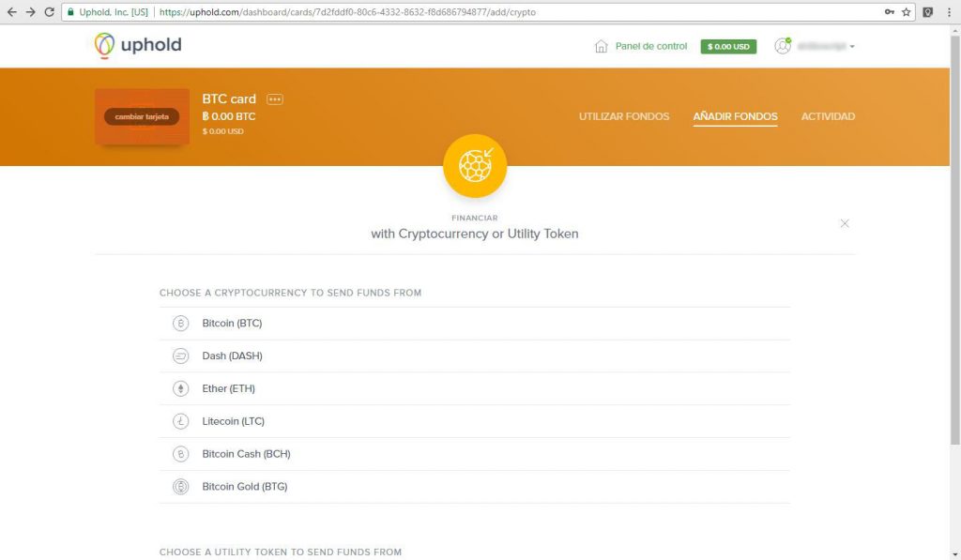Click the browser forward arrow
The height and width of the screenshot is (560, 961).
pos(31,11)
